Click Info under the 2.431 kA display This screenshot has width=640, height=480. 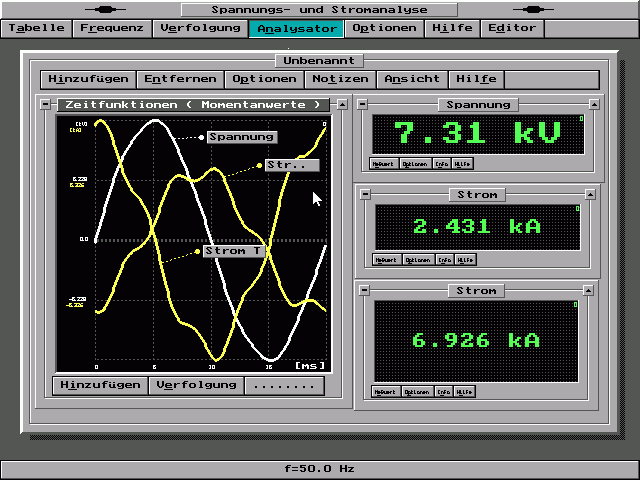[x=443, y=260]
